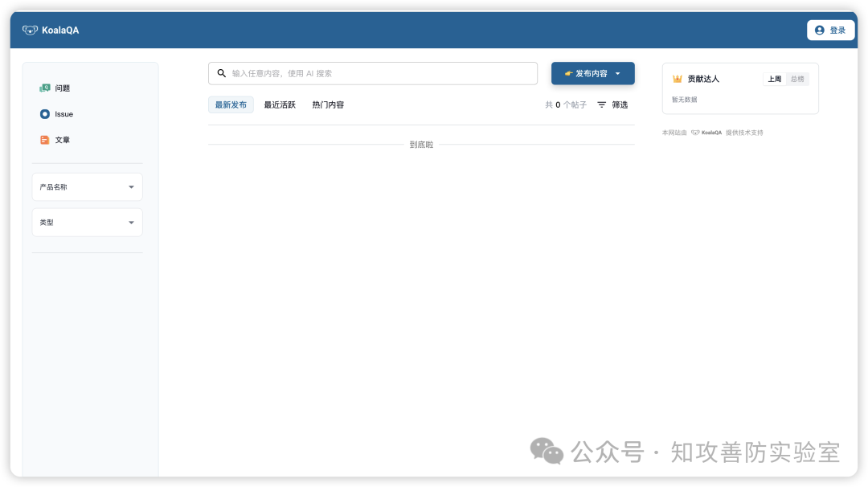Keep leaderboard on 上周
This screenshot has width=868, height=487.
tap(773, 78)
